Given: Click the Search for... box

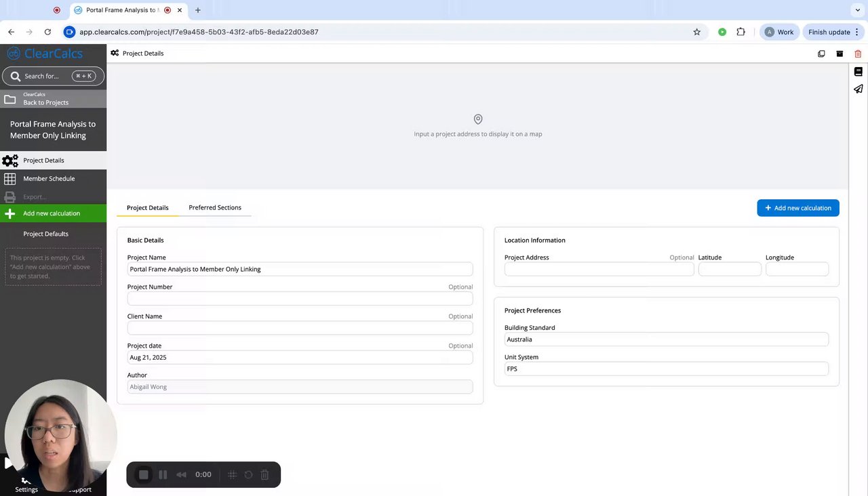Looking at the screenshot, I should coord(53,76).
